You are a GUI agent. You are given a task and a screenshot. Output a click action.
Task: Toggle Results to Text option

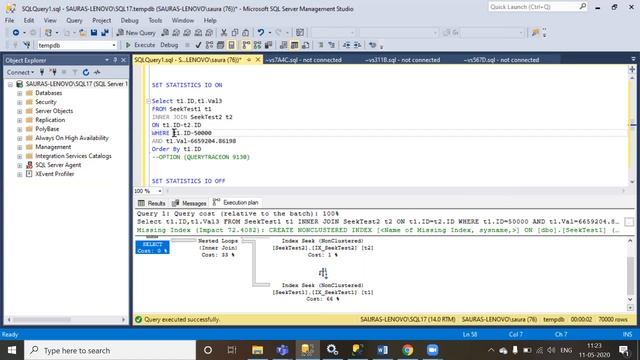[x=283, y=45]
